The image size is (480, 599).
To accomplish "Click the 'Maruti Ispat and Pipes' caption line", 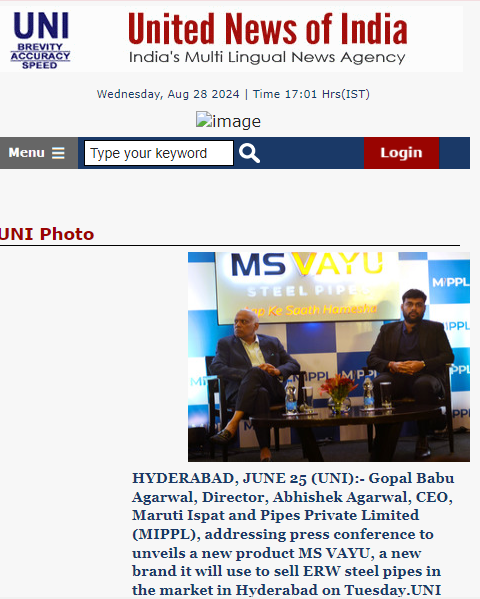I will [x=275, y=515].
